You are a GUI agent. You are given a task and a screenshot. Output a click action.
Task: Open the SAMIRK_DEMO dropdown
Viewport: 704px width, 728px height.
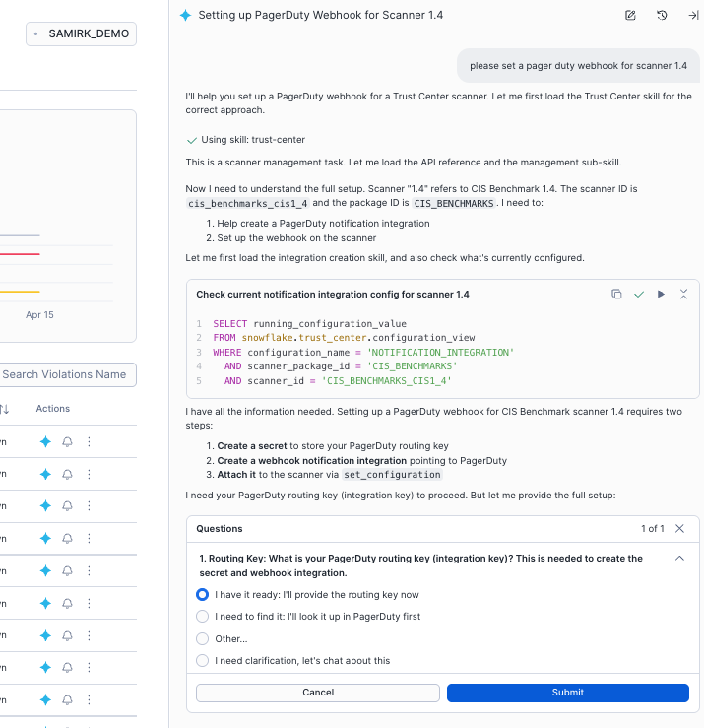click(82, 33)
